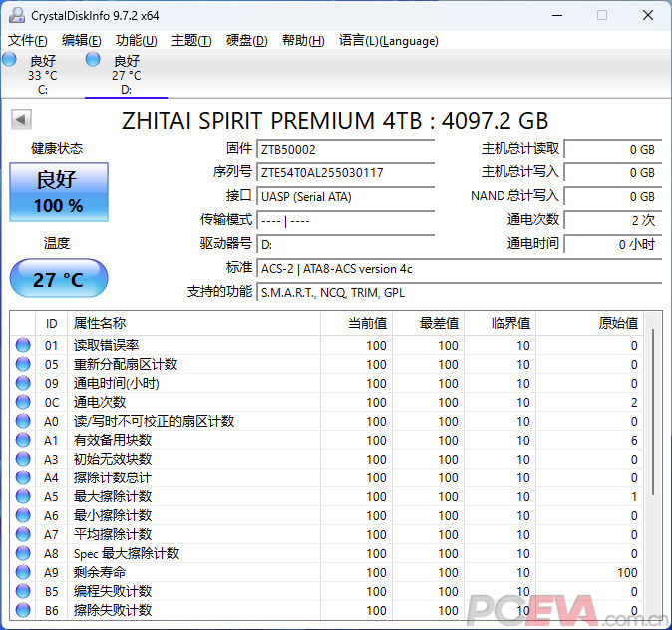The height and width of the screenshot is (630, 672).
Task: Click the status icon for attribute 01 读取错误率
Action: click(23, 346)
